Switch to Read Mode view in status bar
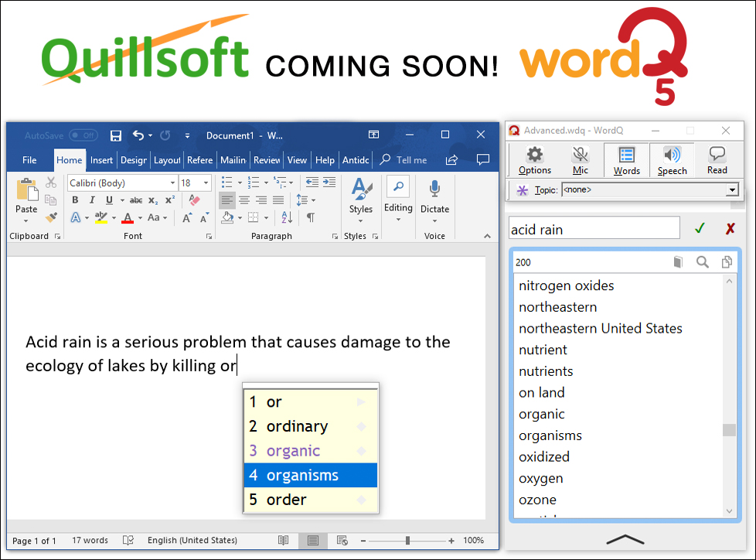756x560 pixels. click(284, 541)
